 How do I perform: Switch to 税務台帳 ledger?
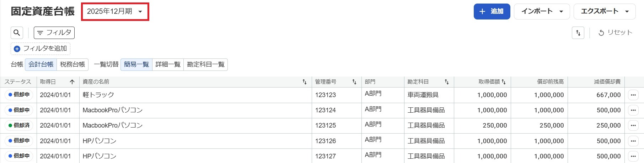click(x=73, y=64)
